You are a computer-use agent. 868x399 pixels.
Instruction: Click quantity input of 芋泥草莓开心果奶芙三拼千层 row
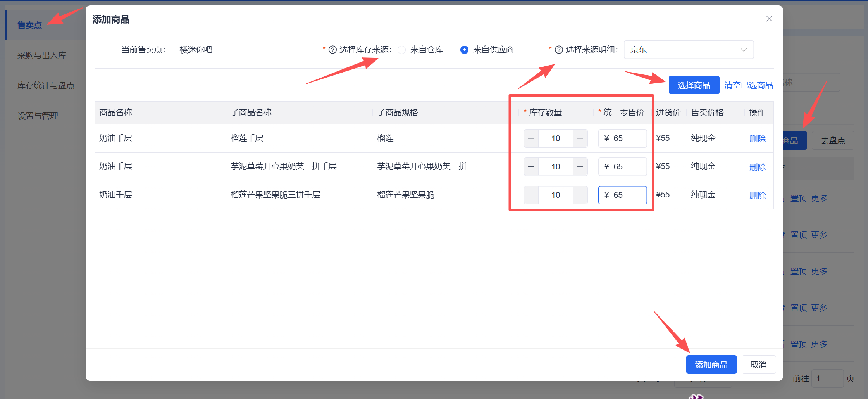(x=556, y=167)
